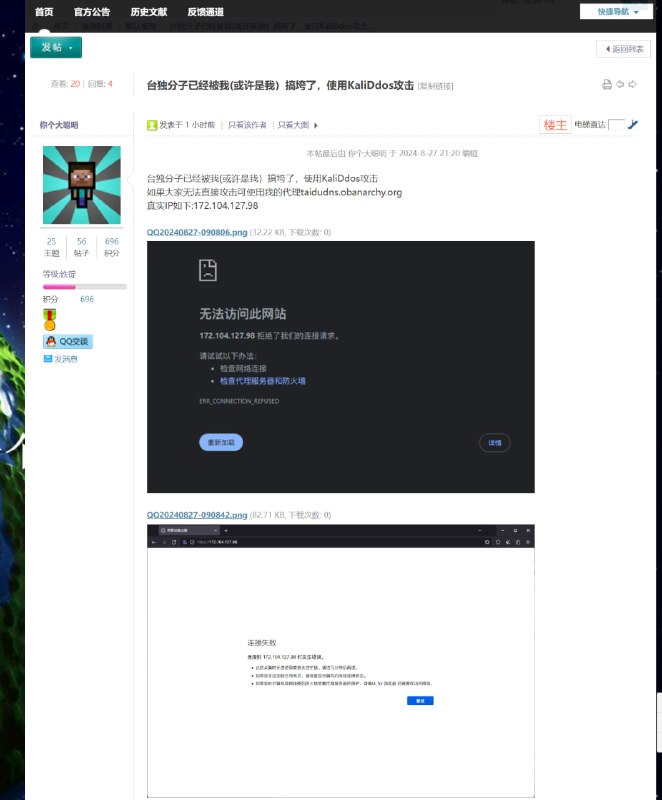This screenshot has height=800, width=662.
Task: Open the dark 无法访问此网站 screenshot image
Action: [341, 367]
